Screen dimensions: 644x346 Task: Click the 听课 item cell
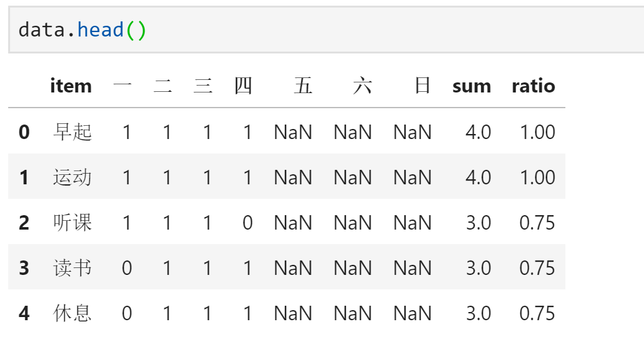point(72,223)
